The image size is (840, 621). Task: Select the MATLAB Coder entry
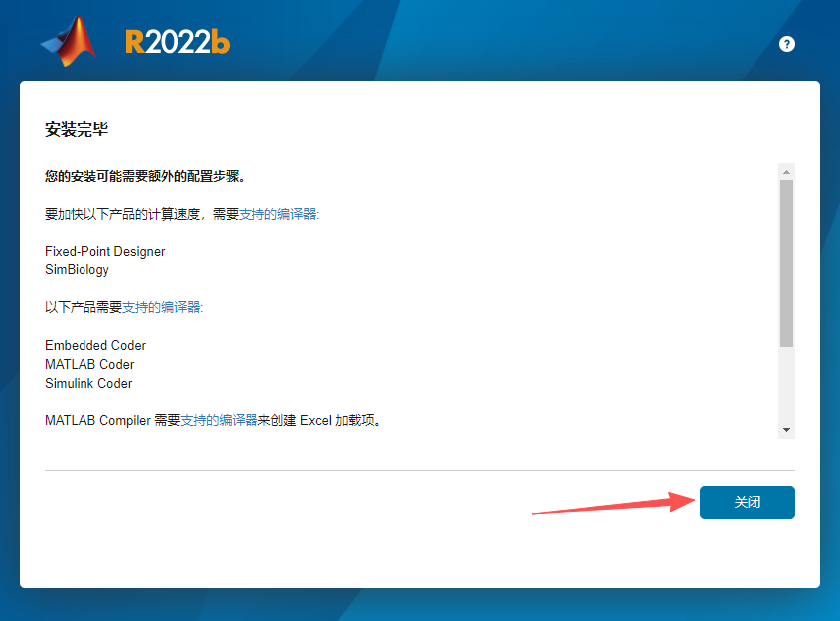pyautogui.click(x=89, y=364)
